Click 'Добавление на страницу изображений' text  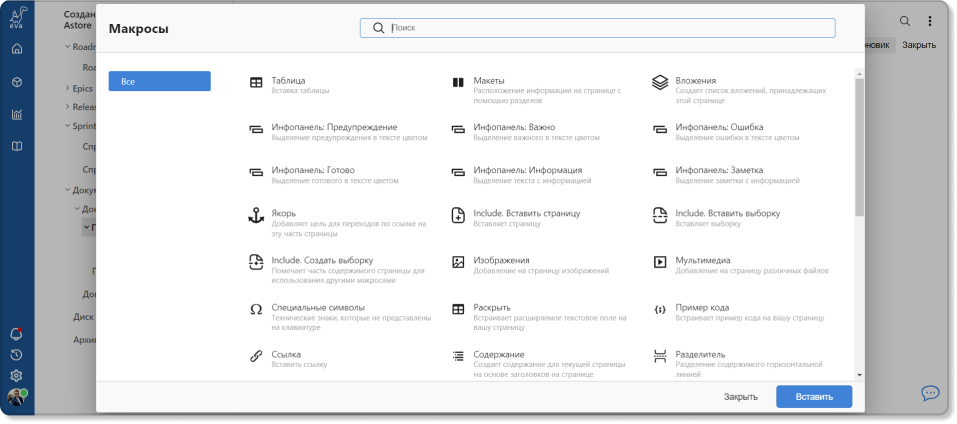coord(541,270)
